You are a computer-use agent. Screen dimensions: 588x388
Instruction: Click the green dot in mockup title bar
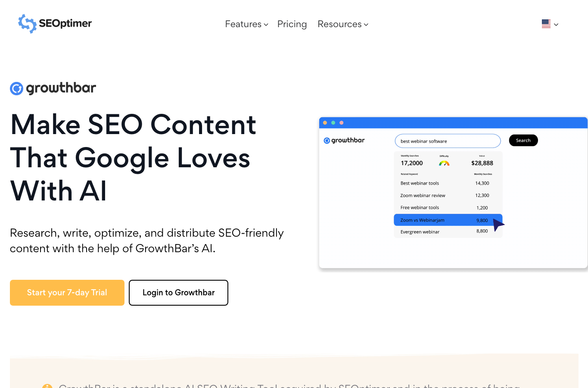pyautogui.click(x=333, y=123)
